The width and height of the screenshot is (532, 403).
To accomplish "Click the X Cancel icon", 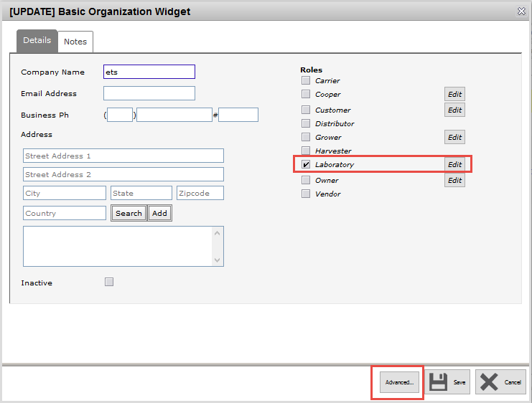I will coord(489,382).
